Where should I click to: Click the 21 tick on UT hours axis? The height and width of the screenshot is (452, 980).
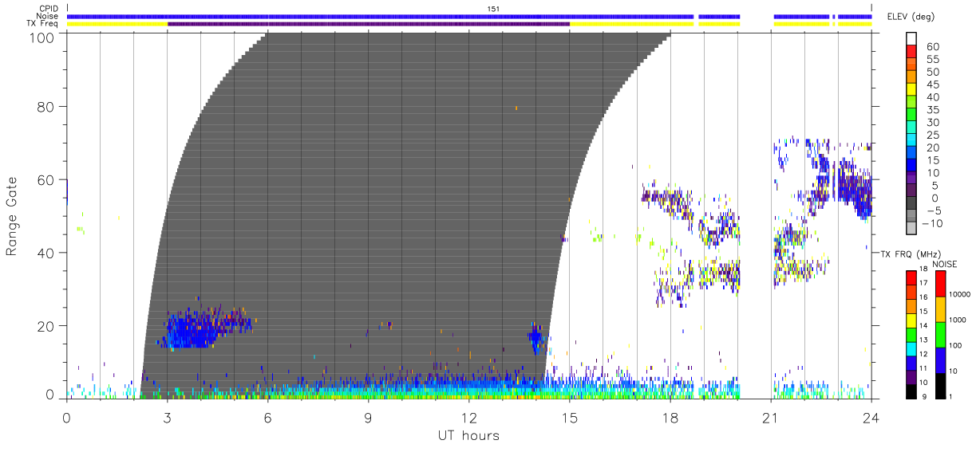point(770,417)
